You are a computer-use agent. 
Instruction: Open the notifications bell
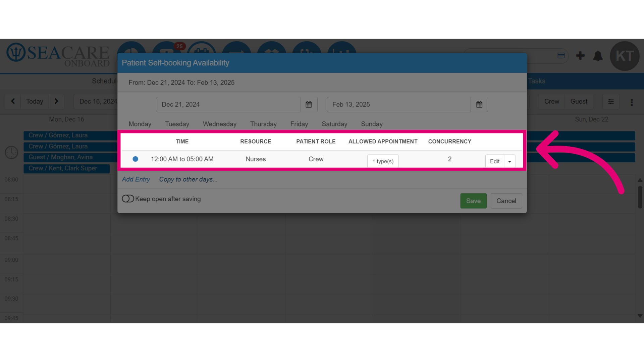coord(598,56)
